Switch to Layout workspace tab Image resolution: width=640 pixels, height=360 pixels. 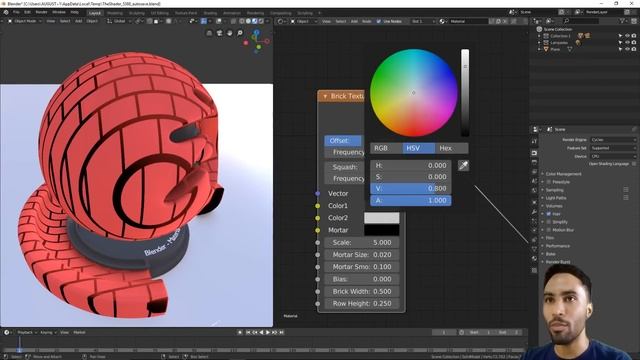pos(95,13)
